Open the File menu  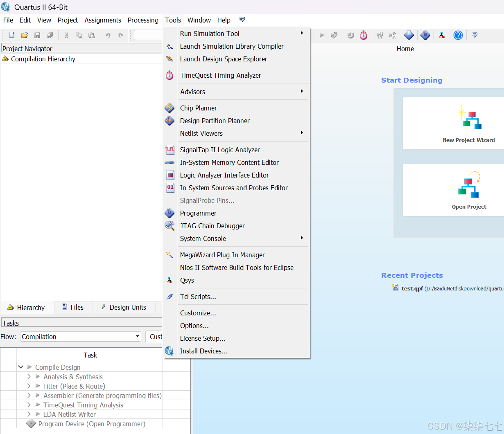tap(8, 20)
